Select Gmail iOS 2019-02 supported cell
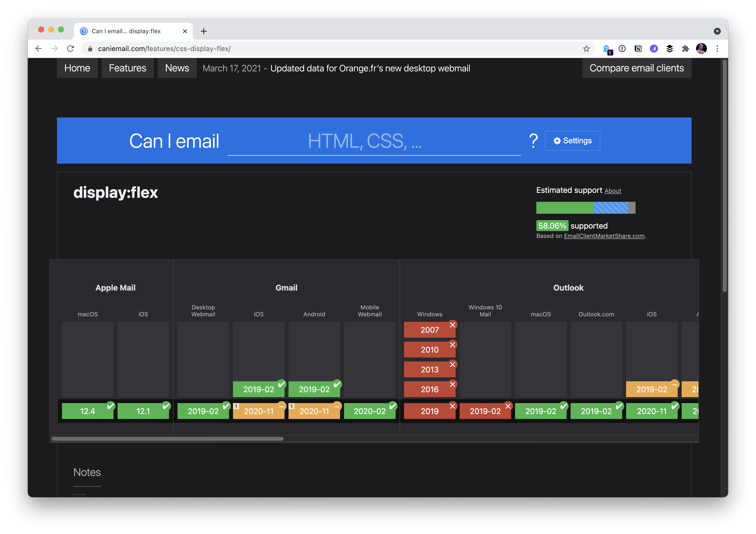The height and width of the screenshot is (534, 756). [x=259, y=389]
